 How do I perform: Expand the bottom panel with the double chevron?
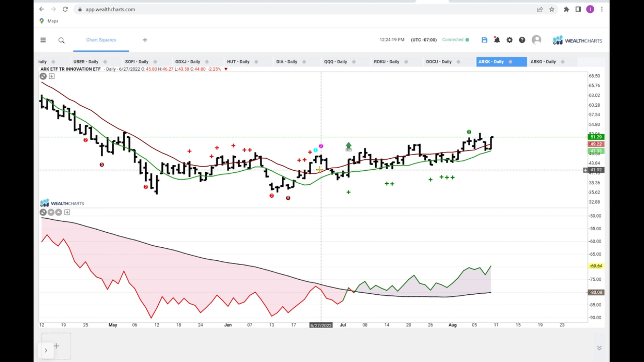click(599, 348)
